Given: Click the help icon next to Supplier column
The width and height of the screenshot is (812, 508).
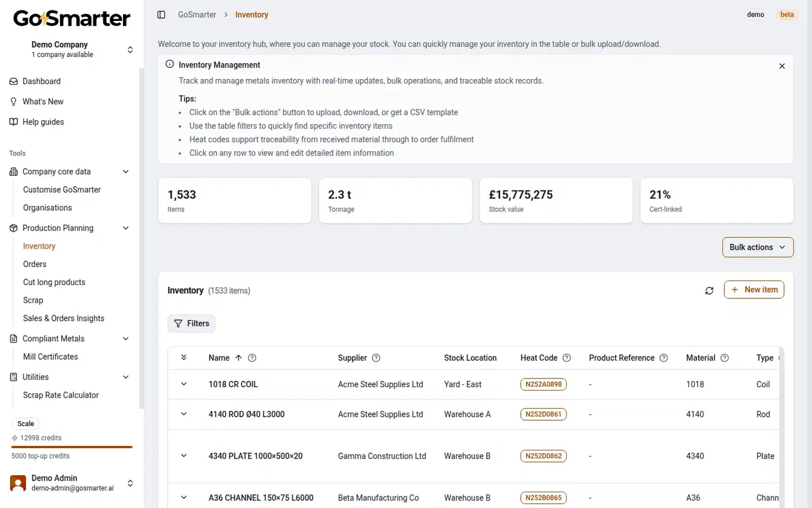Looking at the screenshot, I should (x=376, y=358).
